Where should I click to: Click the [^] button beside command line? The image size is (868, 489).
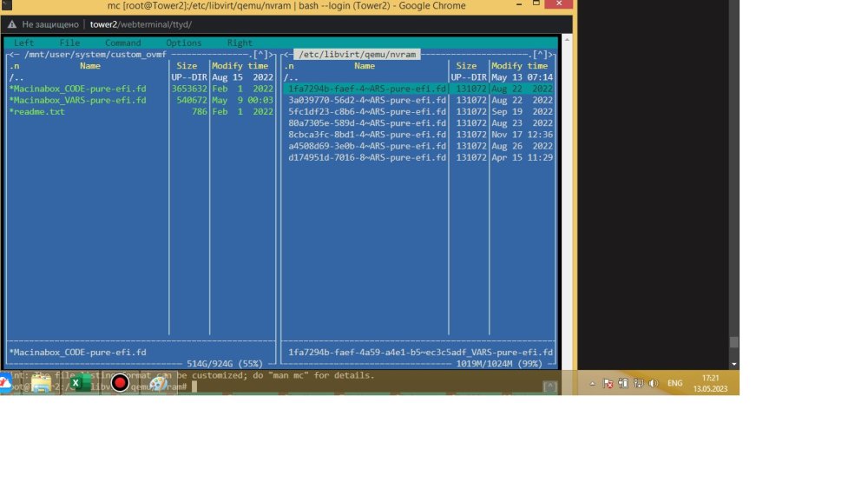[x=549, y=387]
